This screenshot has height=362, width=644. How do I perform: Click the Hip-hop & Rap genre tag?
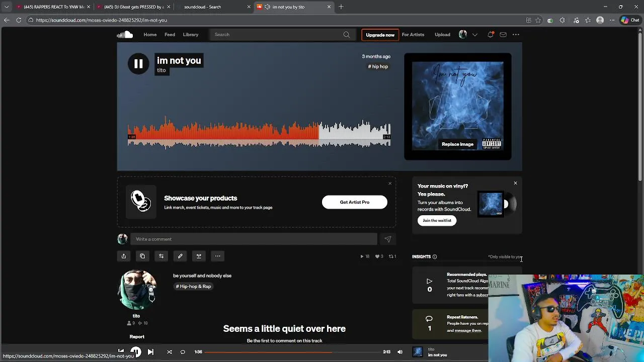click(x=193, y=287)
